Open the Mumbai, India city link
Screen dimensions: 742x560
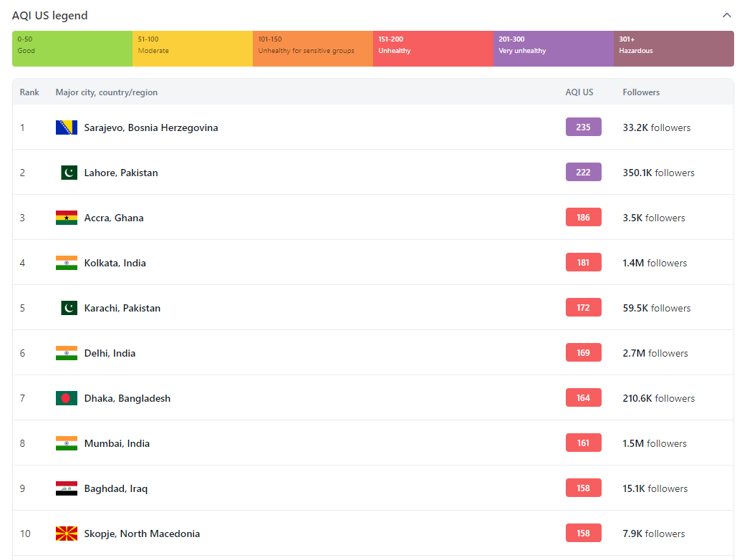click(x=117, y=443)
